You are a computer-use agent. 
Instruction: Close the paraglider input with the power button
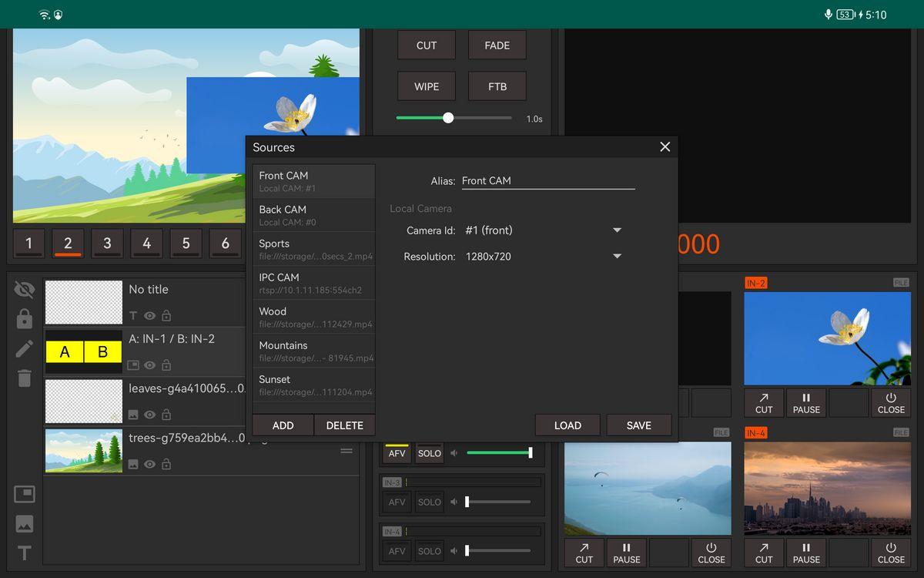click(x=711, y=553)
